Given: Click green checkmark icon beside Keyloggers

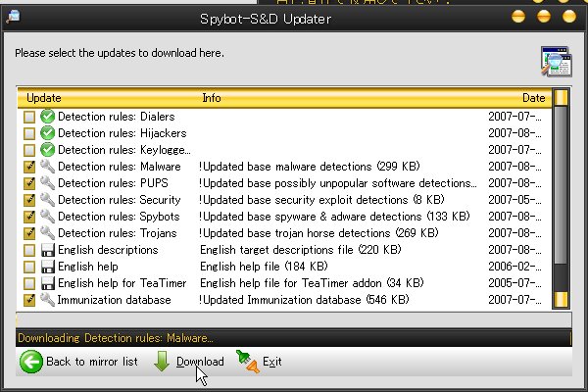Looking at the screenshot, I should [48, 150].
